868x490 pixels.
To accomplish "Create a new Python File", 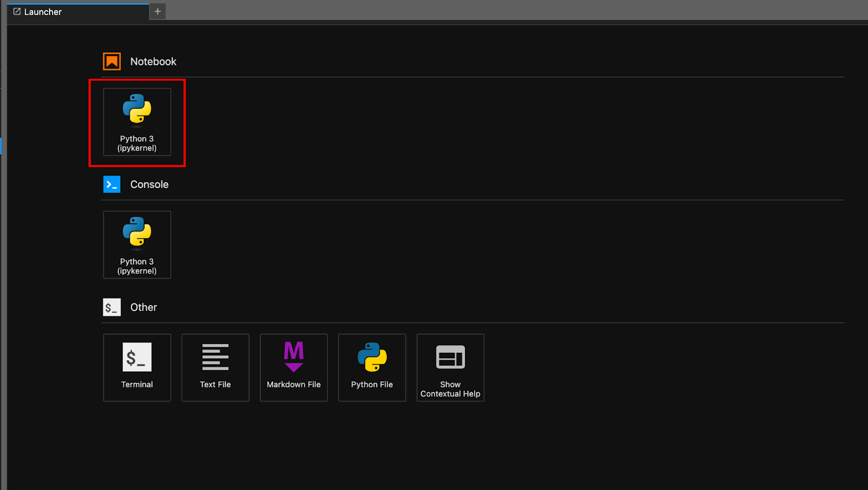I will 372,367.
